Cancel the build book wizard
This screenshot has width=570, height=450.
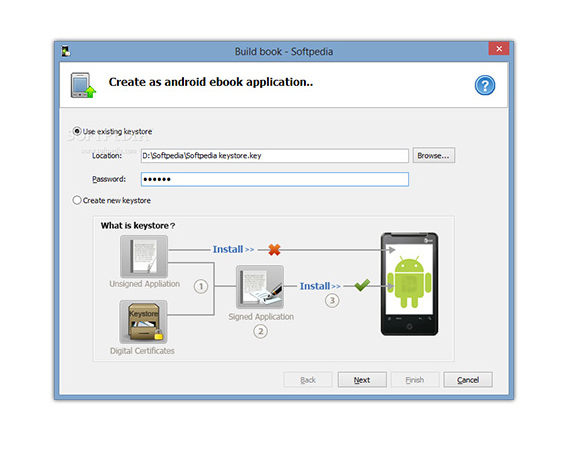coord(468,380)
